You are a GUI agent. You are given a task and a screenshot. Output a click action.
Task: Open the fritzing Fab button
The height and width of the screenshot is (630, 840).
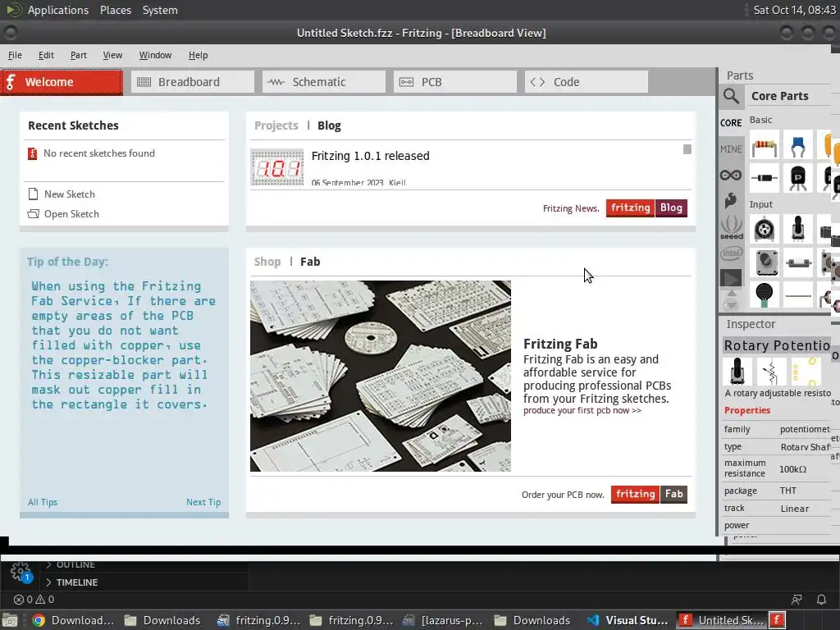(x=649, y=494)
